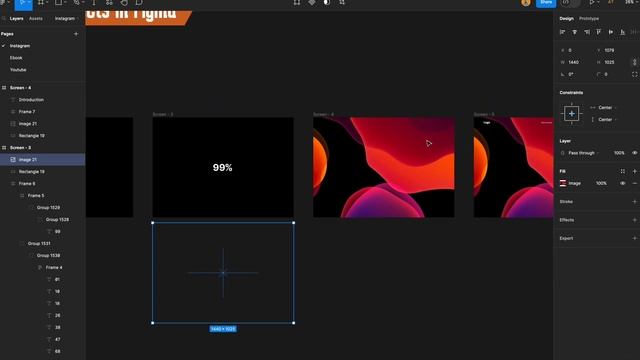This screenshot has width=640, height=360.
Task: Click the Present play icon
Action: (592, 2)
